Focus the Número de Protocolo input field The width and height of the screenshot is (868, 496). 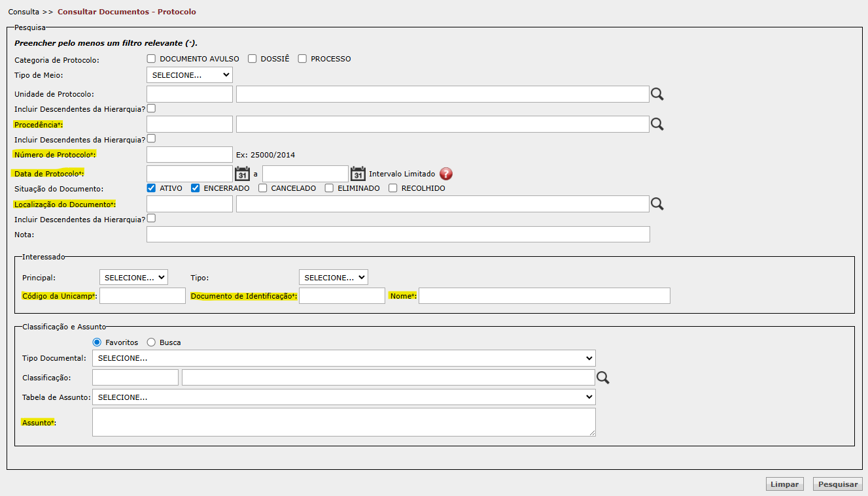click(190, 155)
